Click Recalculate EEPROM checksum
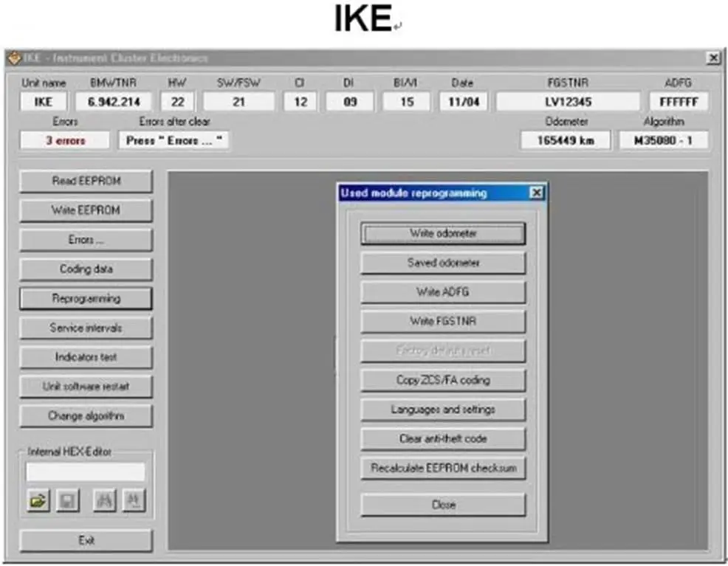 pos(442,468)
